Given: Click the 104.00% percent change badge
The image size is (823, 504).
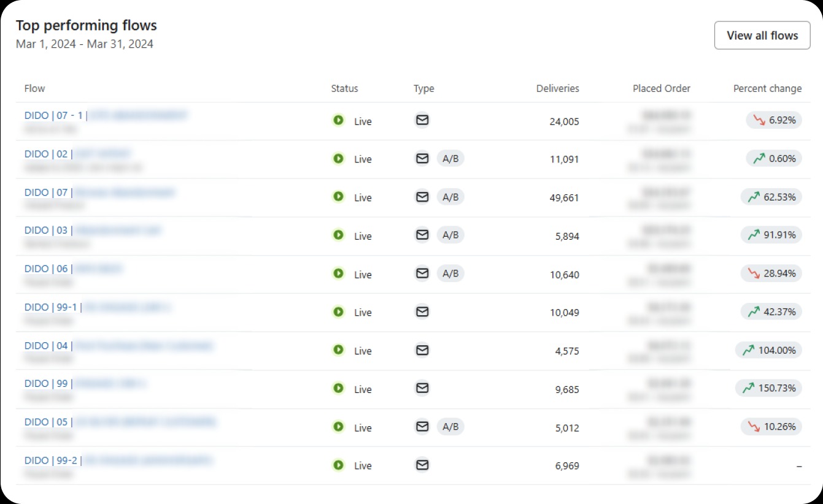Looking at the screenshot, I should (x=768, y=350).
